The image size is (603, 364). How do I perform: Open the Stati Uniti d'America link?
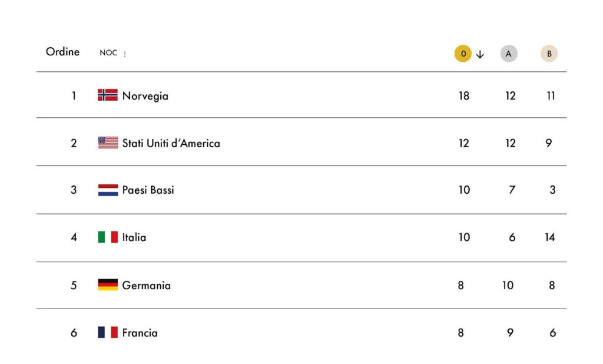point(171,143)
